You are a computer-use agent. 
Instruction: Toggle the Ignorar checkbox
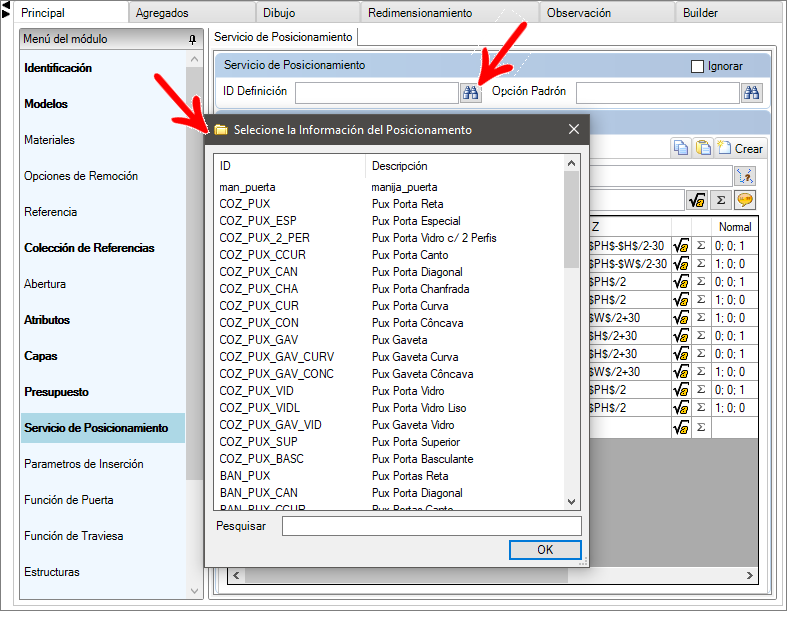click(698, 66)
